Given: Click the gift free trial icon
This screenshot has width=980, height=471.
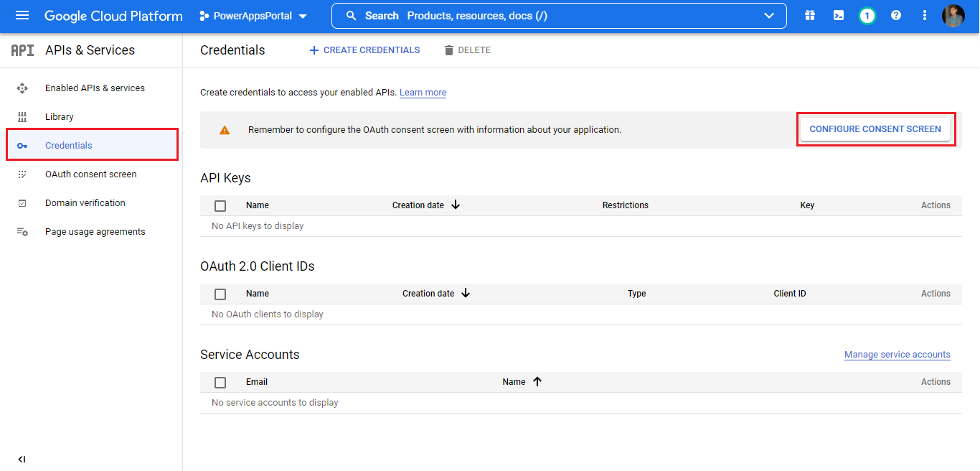Looking at the screenshot, I should 810,16.
